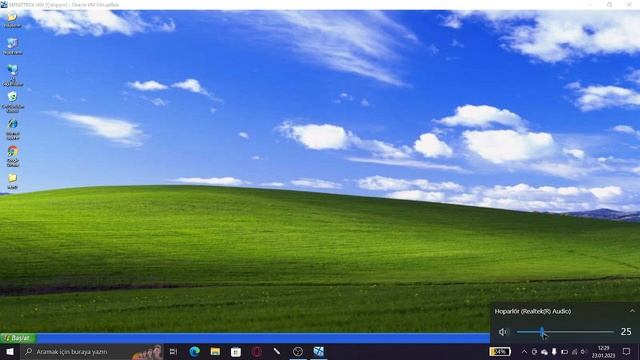640x360 pixels.
Task: Open the clock and date display
Action: [x=603, y=352]
